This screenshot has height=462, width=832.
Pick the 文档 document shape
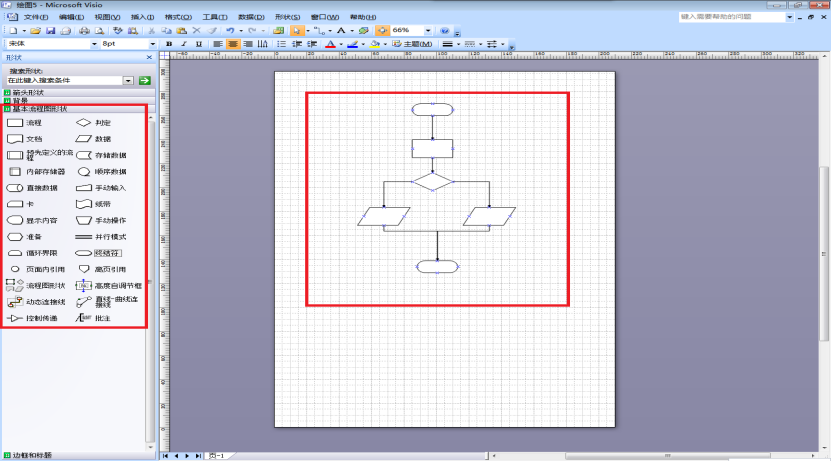pos(24,139)
